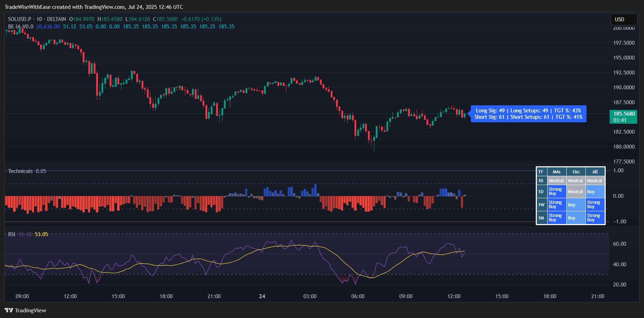This screenshot has width=644, height=318.
Task: Click the All column header in table
Action: pos(595,172)
